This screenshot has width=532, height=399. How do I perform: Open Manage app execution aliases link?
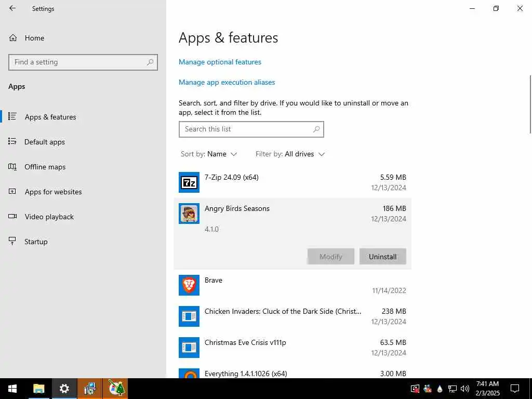227,82
